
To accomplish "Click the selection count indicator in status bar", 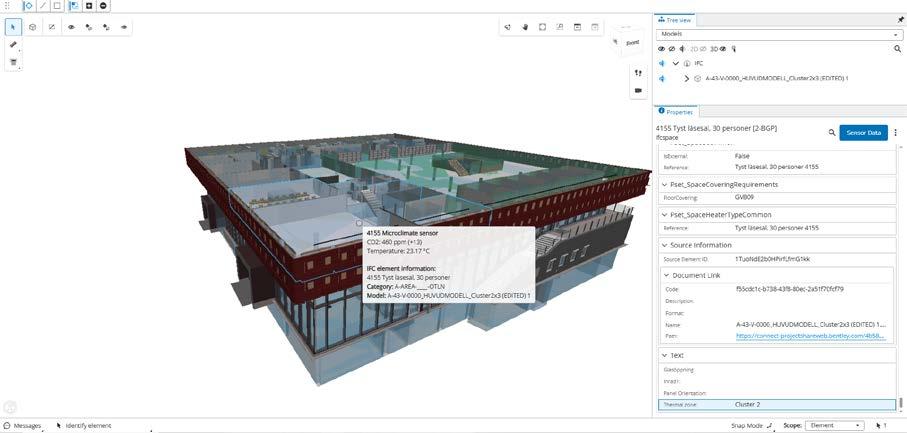I will click(x=882, y=425).
